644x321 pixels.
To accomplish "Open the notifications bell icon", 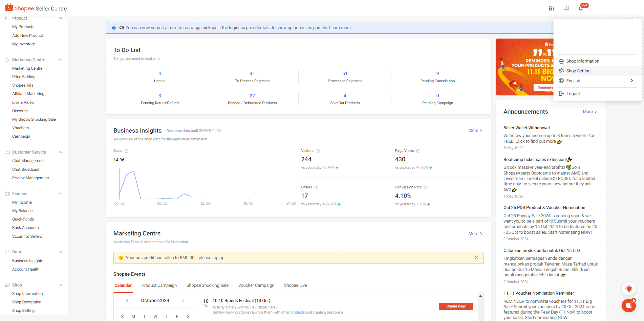I will 580,8.
